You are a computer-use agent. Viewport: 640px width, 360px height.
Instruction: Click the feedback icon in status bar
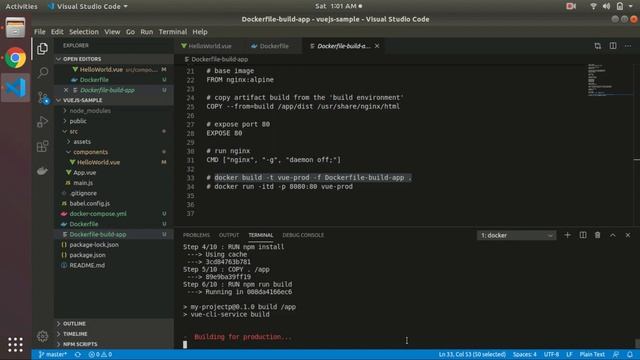[616, 354]
